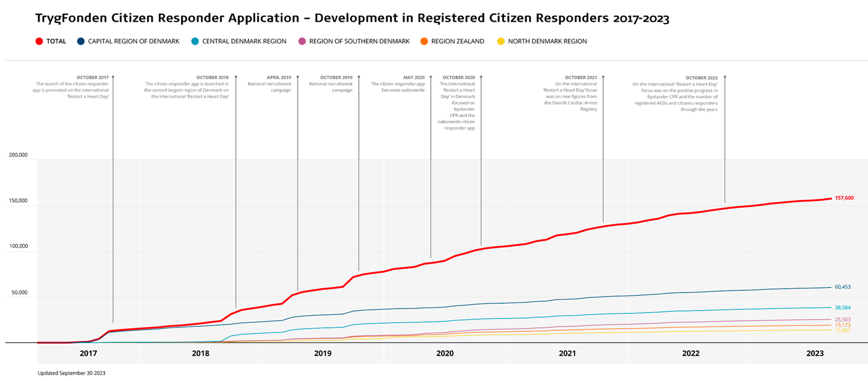This screenshot has width=868, height=381.
Task: Select the CAPITAL REGION OF DENMARK legend label
Action: click(x=134, y=42)
